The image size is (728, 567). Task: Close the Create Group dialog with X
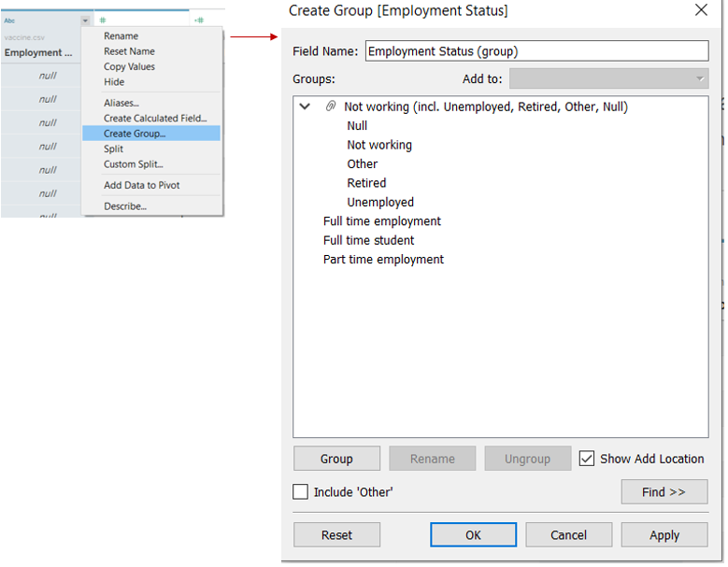(701, 11)
